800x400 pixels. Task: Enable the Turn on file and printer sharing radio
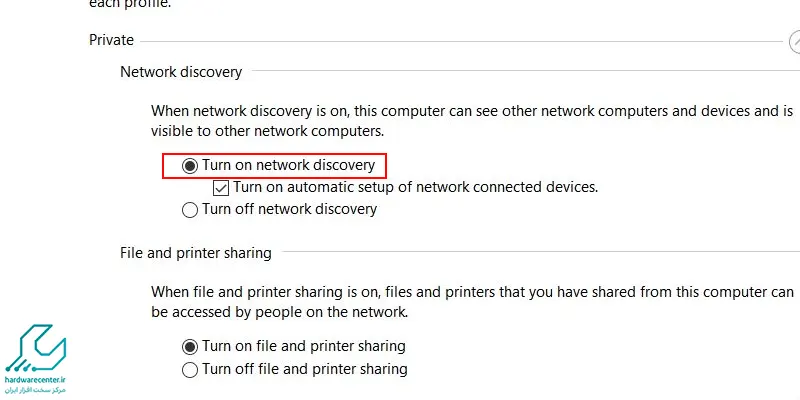tap(190, 347)
